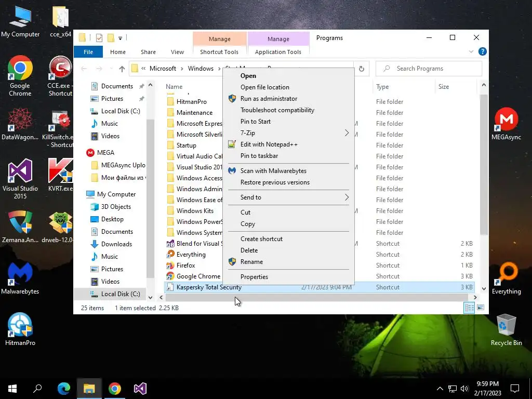
Task: Click the Windows Start button
Action: tap(12, 389)
